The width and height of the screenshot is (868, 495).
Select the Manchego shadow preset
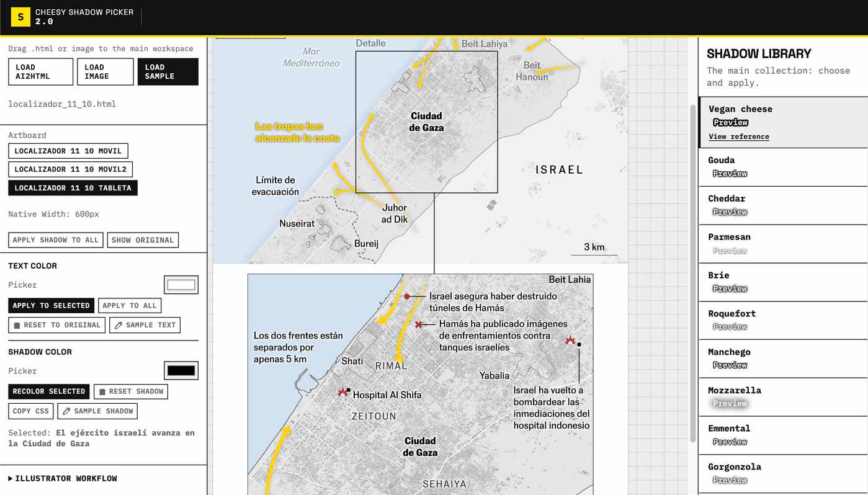[783, 359]
